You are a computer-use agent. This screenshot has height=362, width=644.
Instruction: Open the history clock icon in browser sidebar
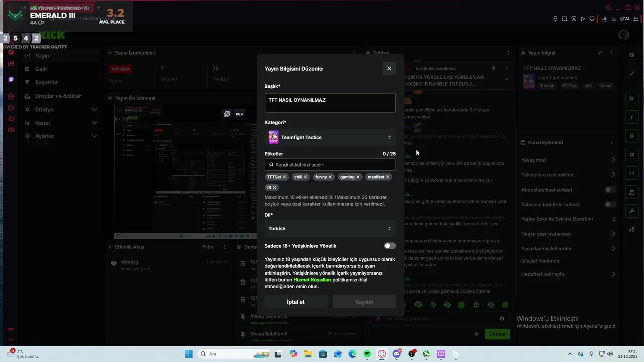(11, 108)
